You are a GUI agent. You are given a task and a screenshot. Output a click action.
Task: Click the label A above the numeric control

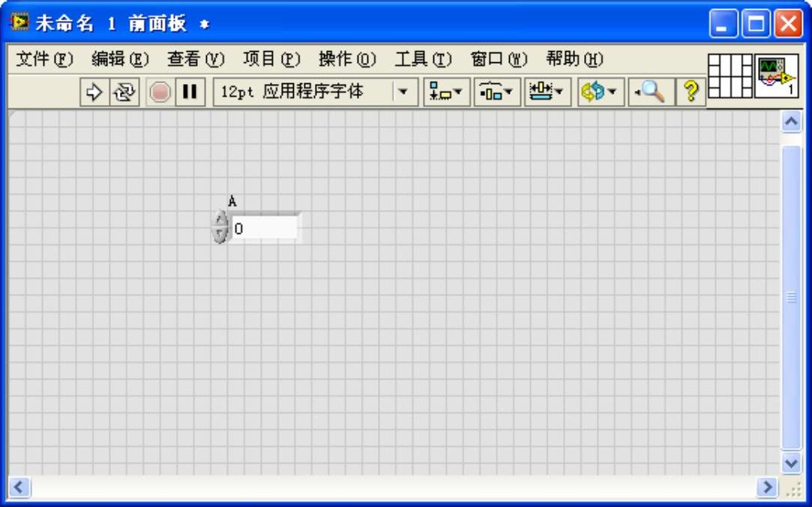pyautogui.click(x=232, y=201)
